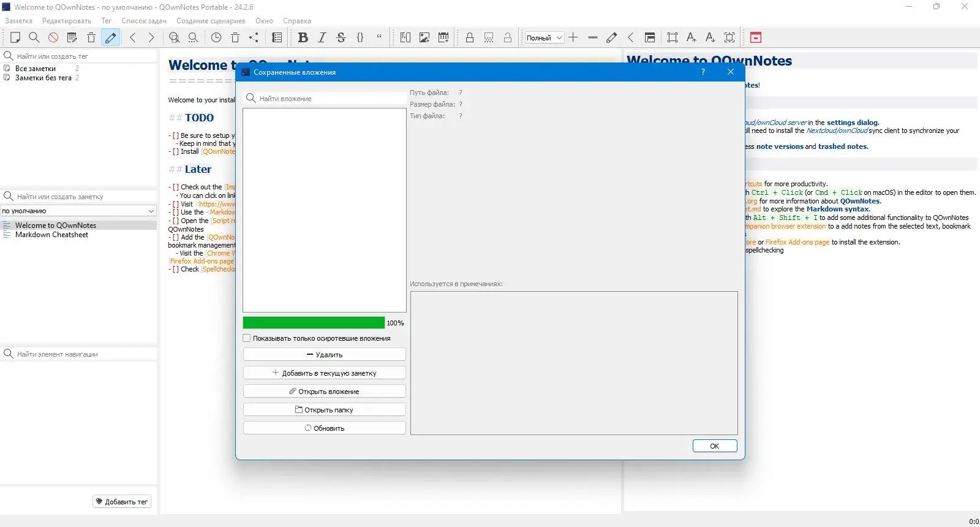Open the todo list icon in toolbar
Screen dimensions: 980x527
coord(277,37)
